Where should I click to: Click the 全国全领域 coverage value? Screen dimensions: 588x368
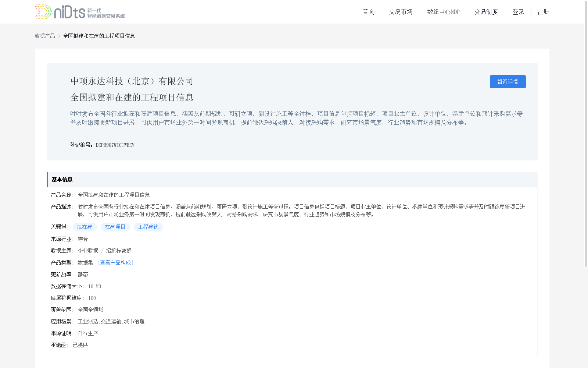tap(90, 309)
